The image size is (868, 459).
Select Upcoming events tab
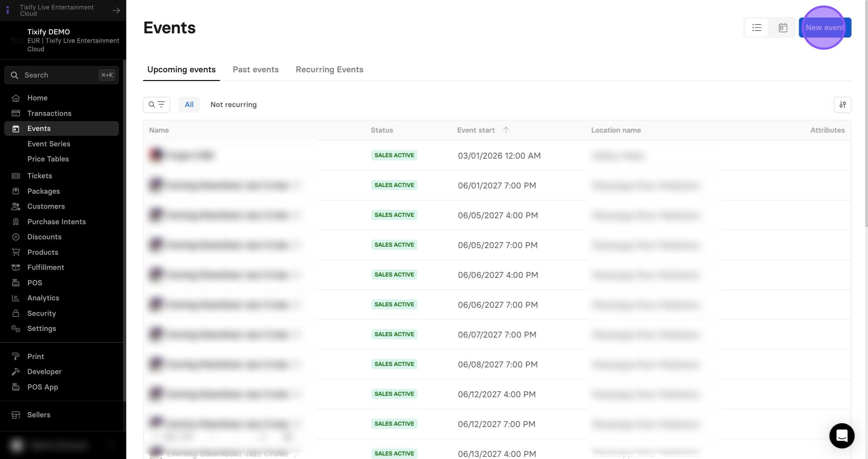point(181,69)
